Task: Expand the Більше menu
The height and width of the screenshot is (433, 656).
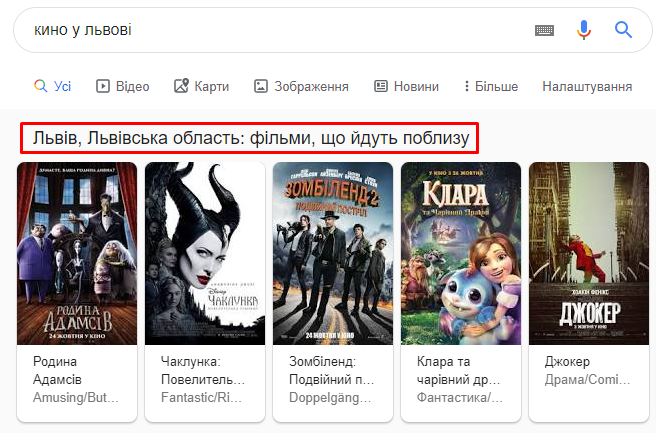Action: pos(491,86)
